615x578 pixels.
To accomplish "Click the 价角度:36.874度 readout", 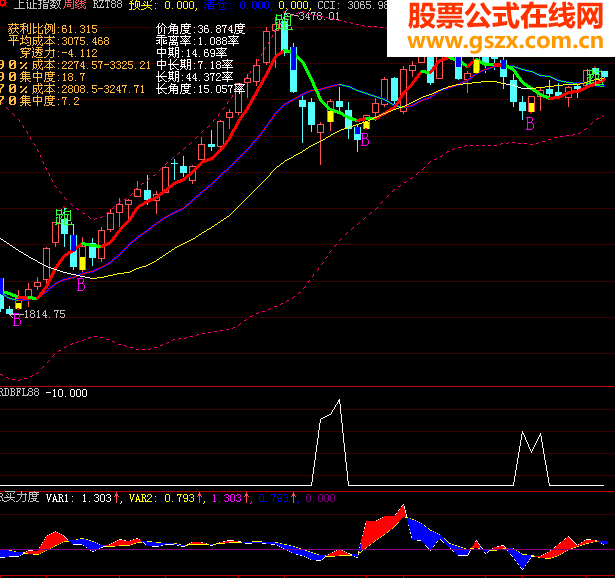I will pyautogui.click(x=200, y=29).
